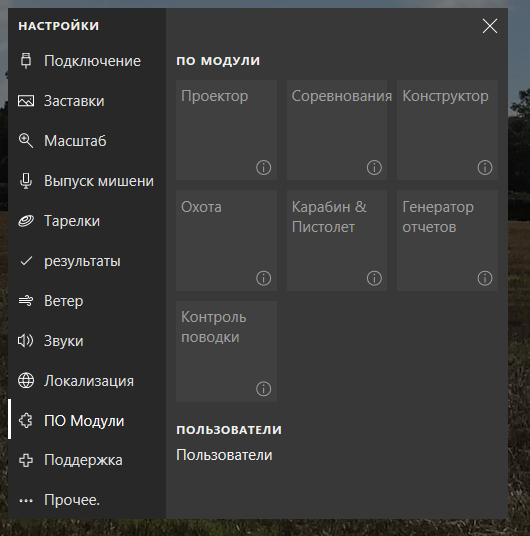Click the puzzle icon beside ПО Модули
This screenshot has width=530, height=536.
tap(26, 420)
